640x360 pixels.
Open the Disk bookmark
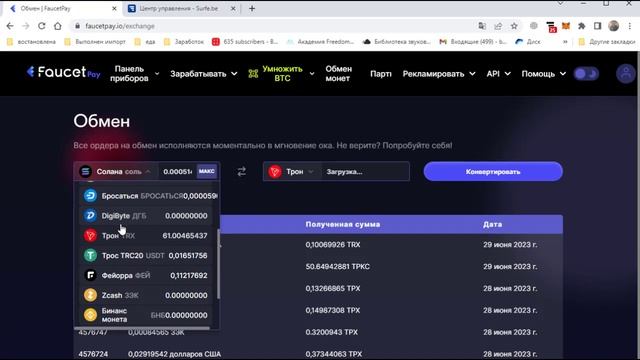[528, 42]
